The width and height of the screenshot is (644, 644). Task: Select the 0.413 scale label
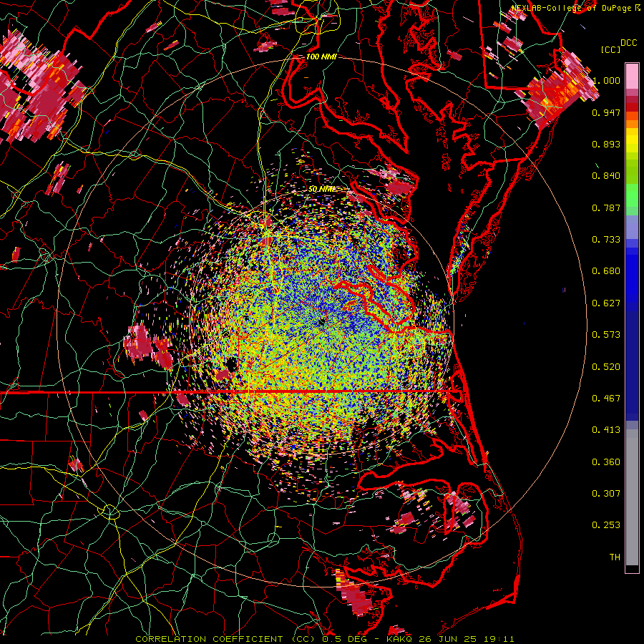(606, 430)
